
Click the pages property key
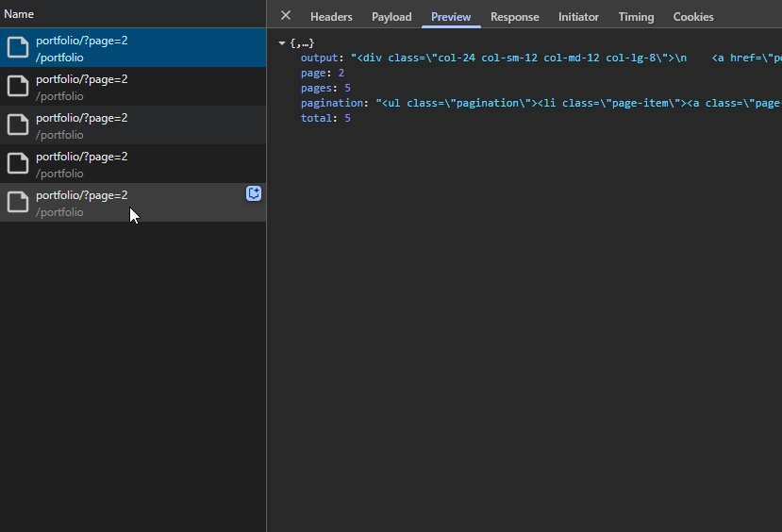(316, 88)
